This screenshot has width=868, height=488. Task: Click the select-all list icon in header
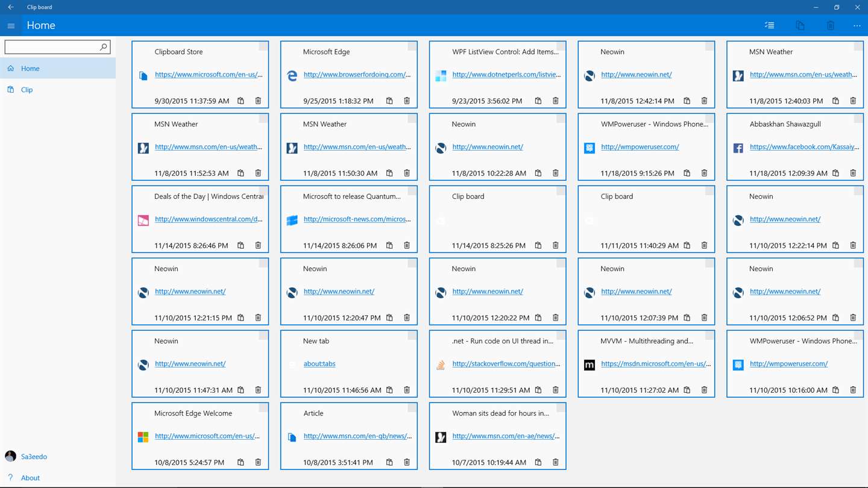(x=770, y=25)
